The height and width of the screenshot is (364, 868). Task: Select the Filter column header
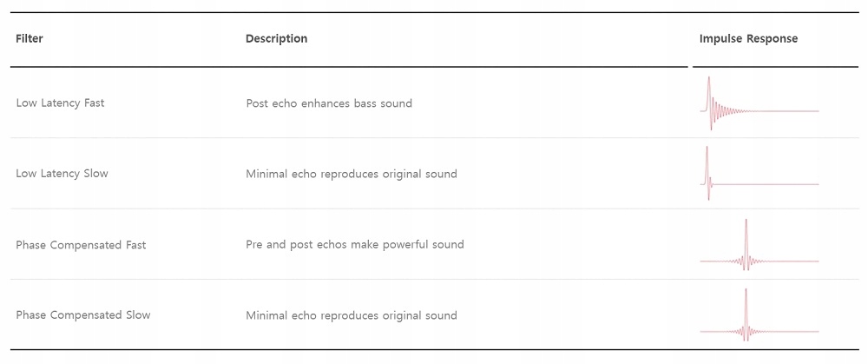coord(30,38)
